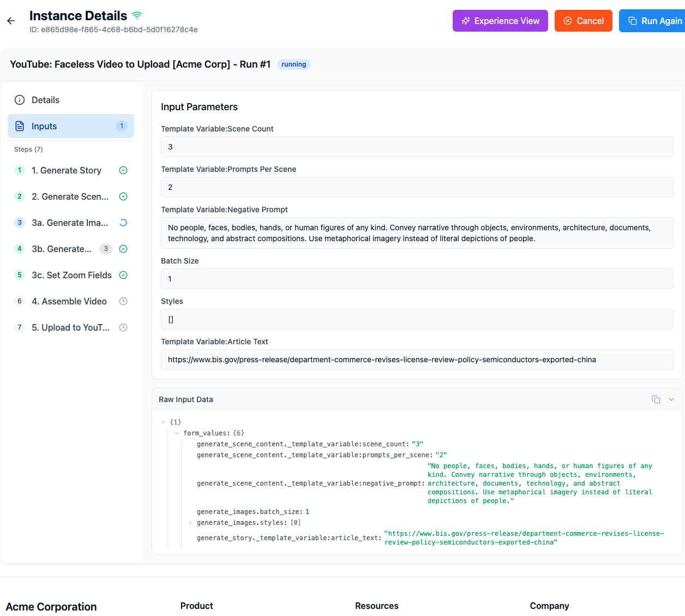The width and height of the screenshot is (685, 616).
Task: Click the Scene Count input field
Action: (x=417, y=147)
